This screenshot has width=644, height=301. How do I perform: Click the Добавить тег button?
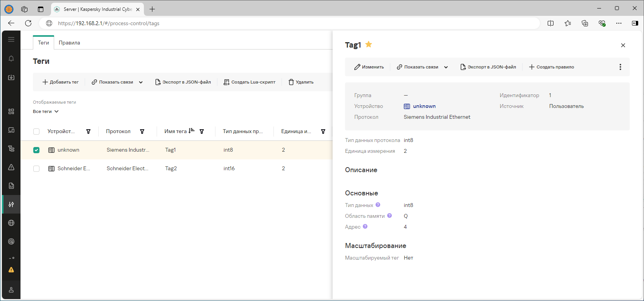point(60,82)
